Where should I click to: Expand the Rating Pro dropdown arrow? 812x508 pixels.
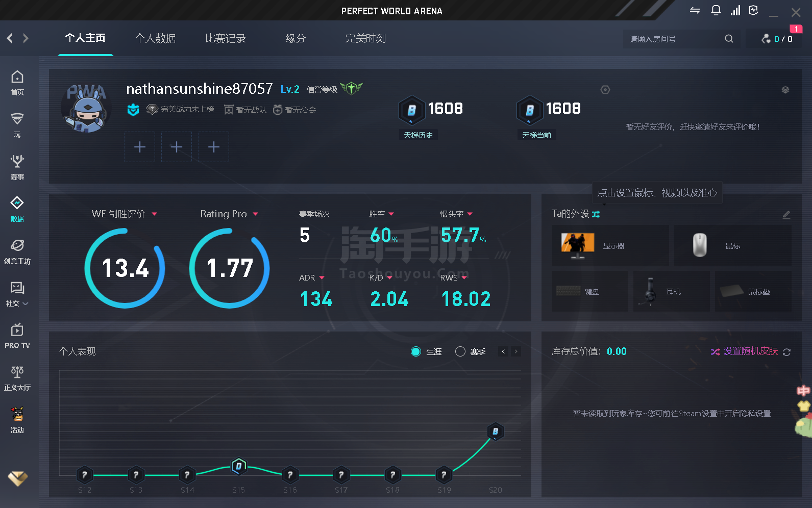pyautogui.click(x=255, y=214)
